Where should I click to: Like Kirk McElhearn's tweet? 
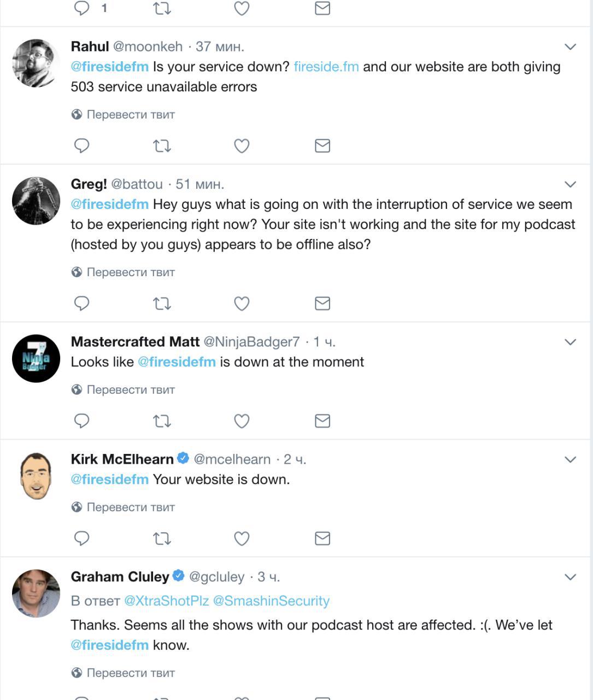point(242,538)
